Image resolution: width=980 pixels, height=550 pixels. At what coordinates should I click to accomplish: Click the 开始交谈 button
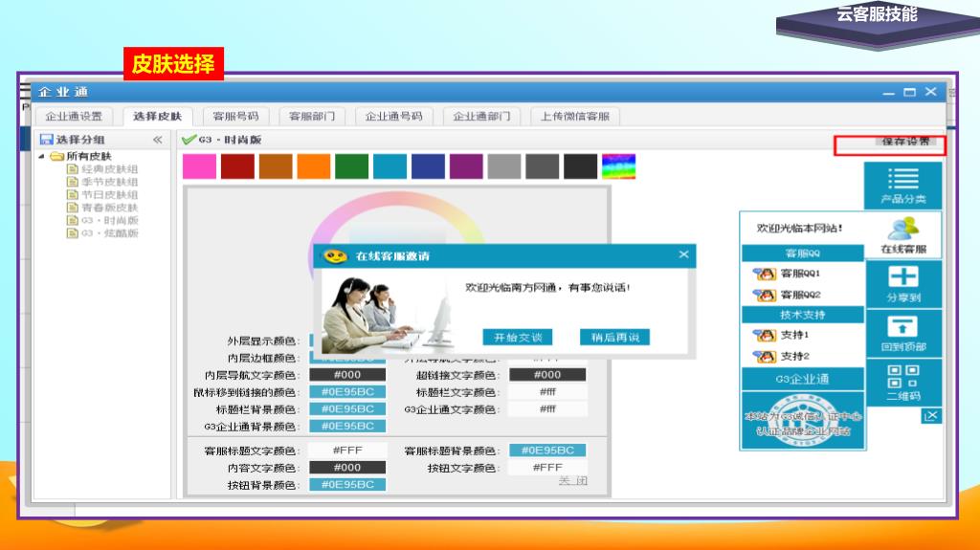click(518, 338)
